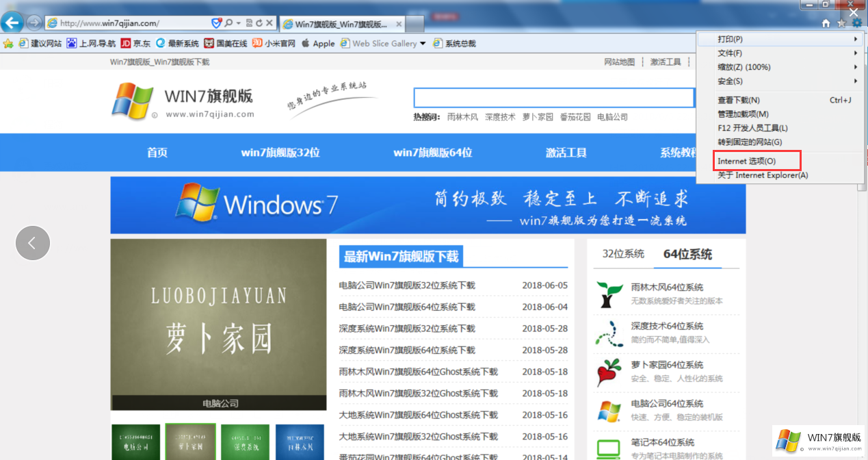Switch to the 64位系统 tab
Screen dimensions: 868x460
pos(687,254)
